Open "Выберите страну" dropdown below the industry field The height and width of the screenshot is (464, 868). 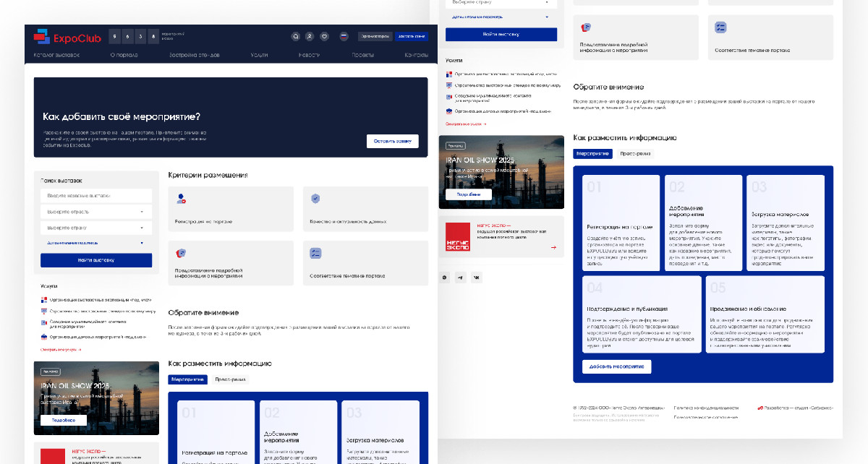tap(96, 228)
